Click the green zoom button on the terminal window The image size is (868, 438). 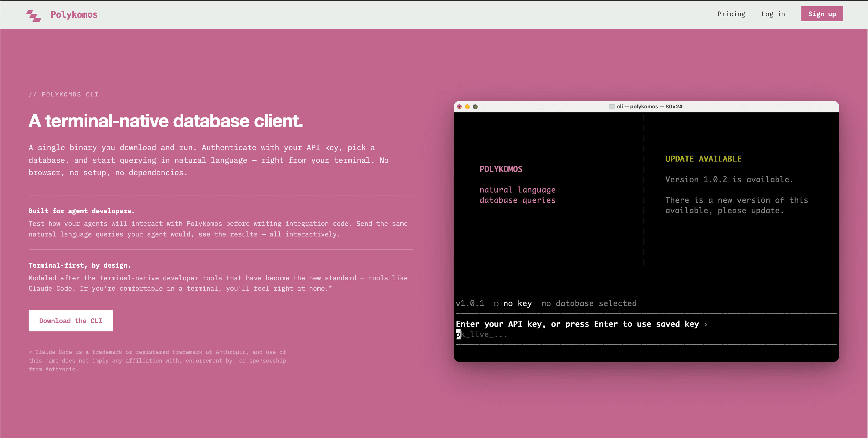[475, 107]
